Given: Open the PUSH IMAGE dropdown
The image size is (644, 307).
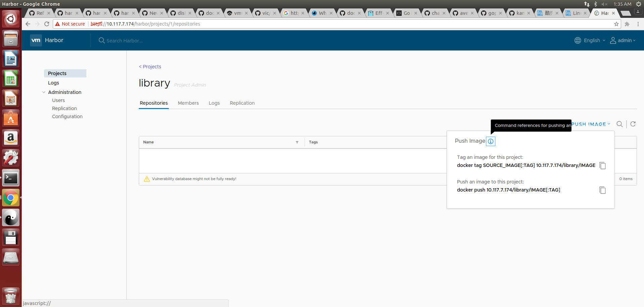Looking at the screenshot, I should (x=591, y=124).
